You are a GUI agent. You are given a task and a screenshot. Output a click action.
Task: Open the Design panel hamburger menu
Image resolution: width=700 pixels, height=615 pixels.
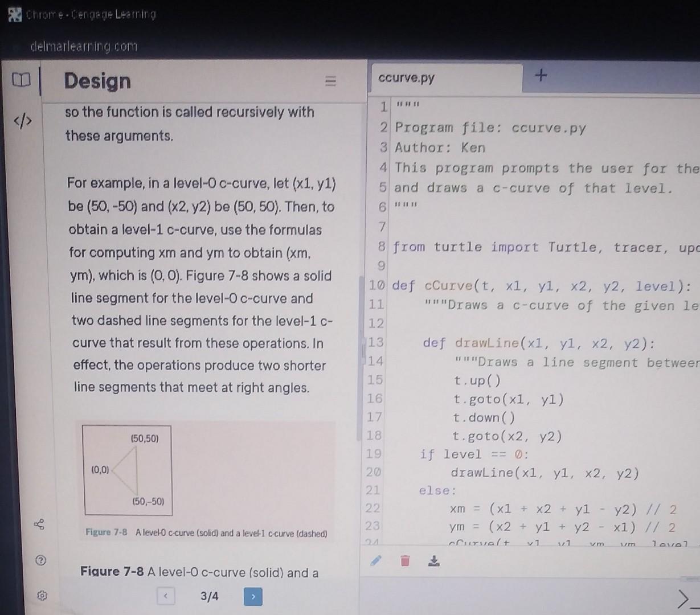(330, 81)
